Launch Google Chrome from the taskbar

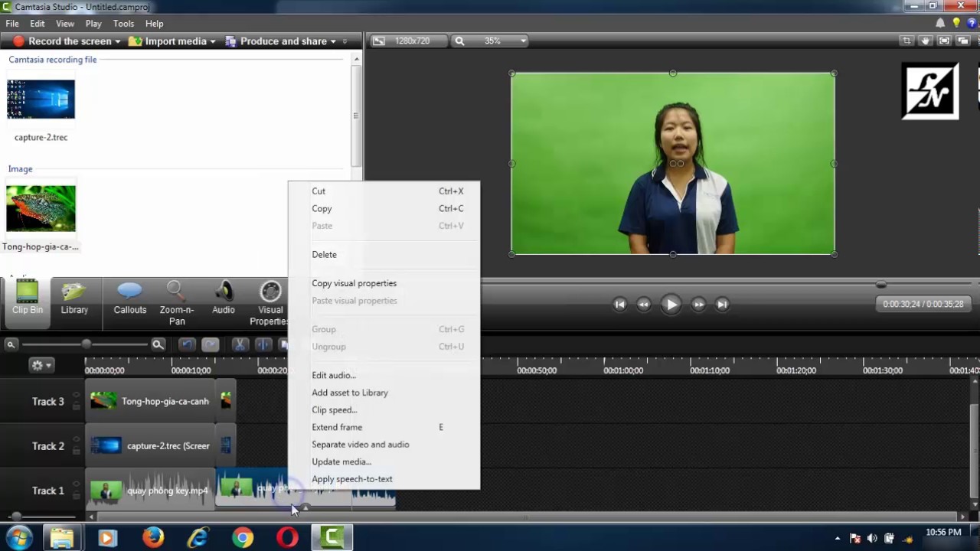click(243, 538)
